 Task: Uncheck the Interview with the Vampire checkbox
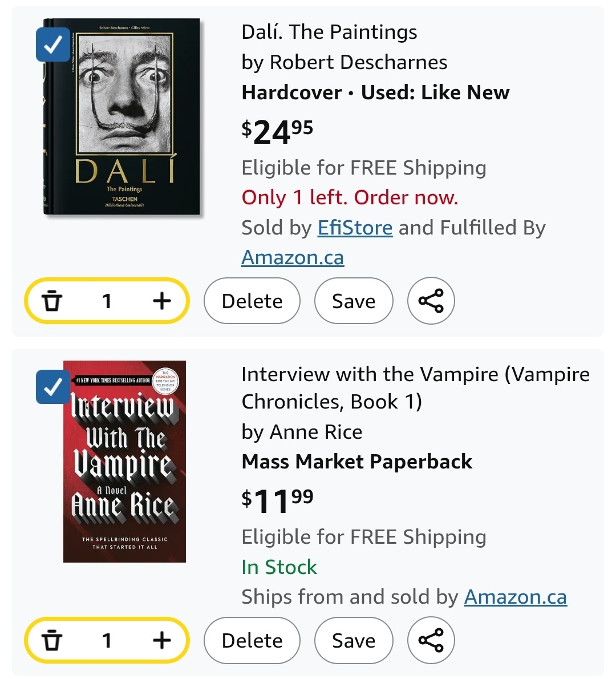point(53,387)
